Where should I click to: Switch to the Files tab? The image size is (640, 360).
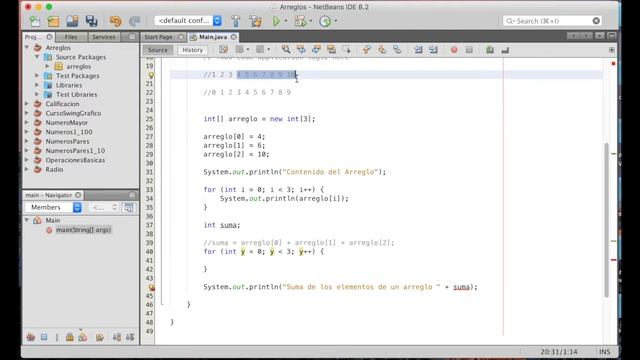click(x=71, y=37)
